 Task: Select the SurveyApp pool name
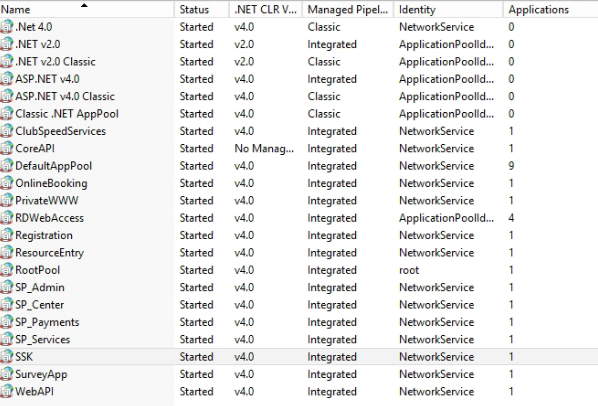point(41,374)
